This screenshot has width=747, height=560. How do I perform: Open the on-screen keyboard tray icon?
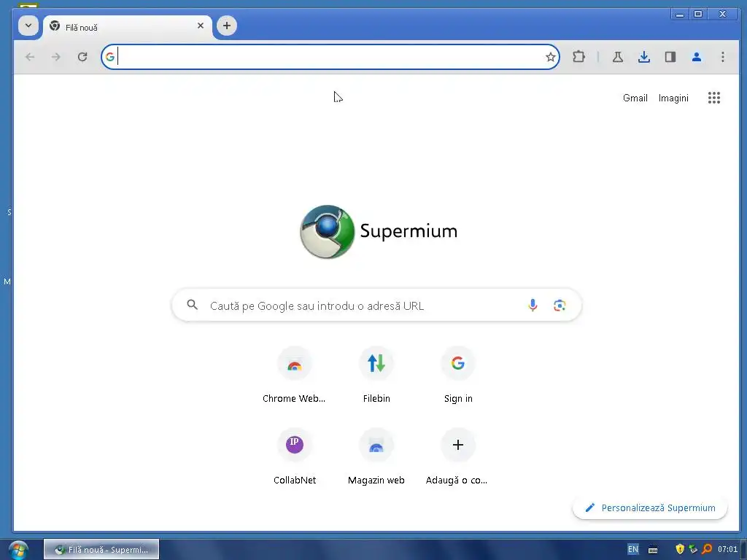tap(653, 550)
